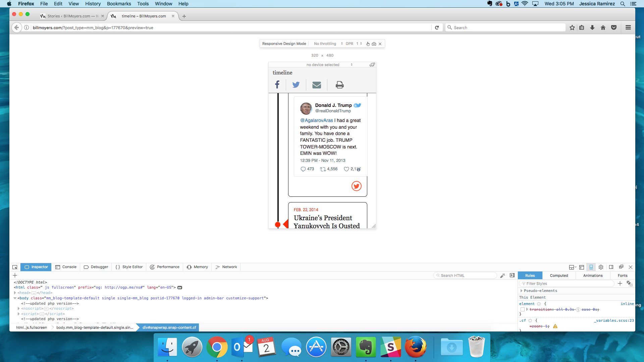Open the Network panel tab
Image resolution: width=644 pixels, height=362 pixels.
tap(226, 267)
